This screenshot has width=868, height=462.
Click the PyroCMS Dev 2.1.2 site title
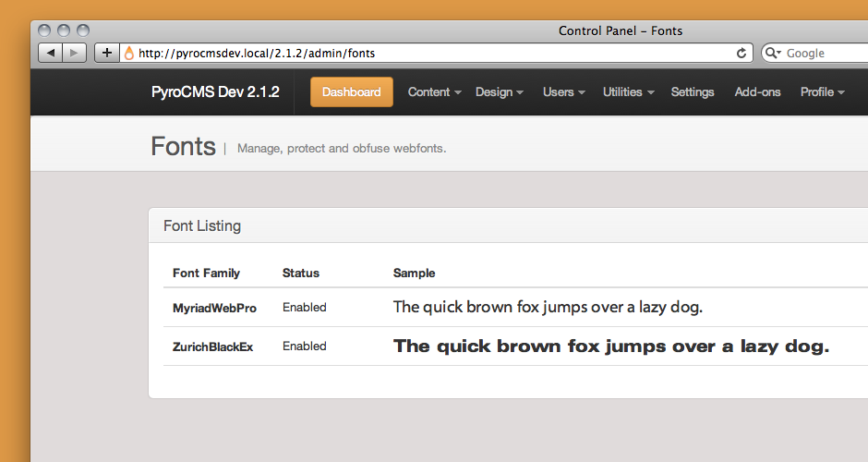pyautogui.click(x=215, y=92)
